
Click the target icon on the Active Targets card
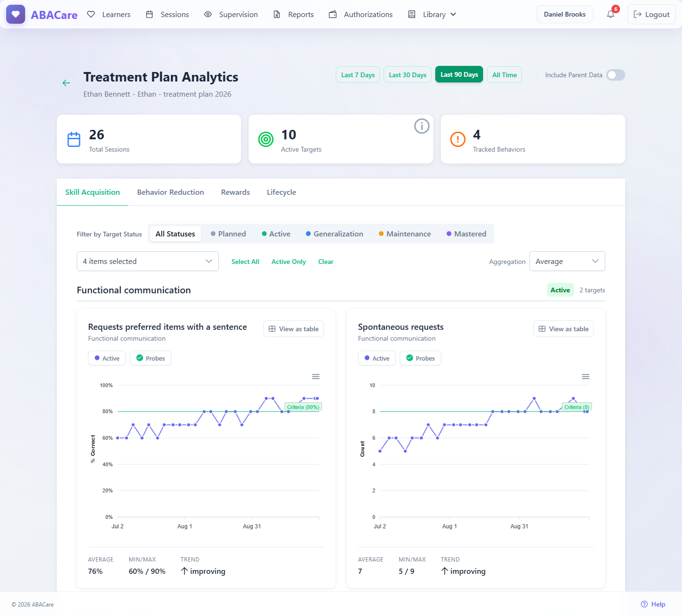[266, 139]
